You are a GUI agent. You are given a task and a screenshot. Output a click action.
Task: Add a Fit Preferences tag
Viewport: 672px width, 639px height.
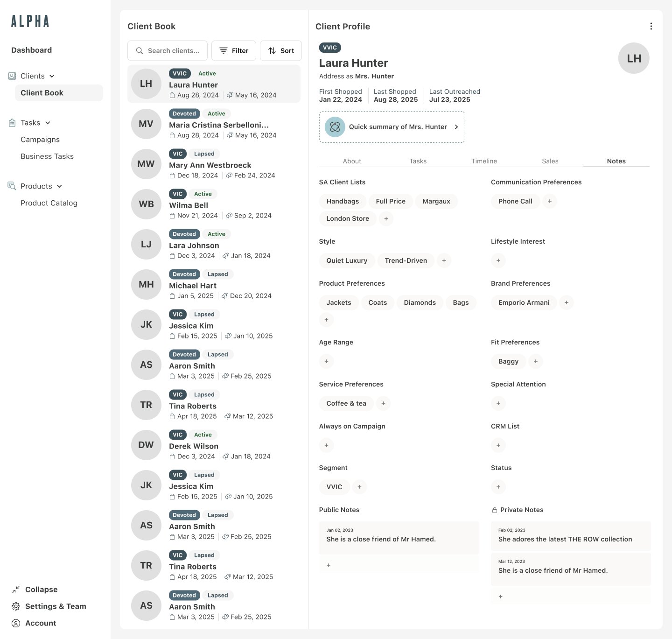[536, 361]
